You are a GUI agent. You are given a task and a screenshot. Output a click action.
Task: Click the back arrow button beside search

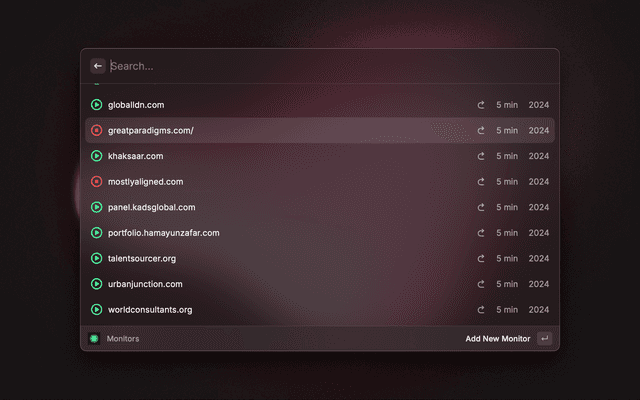click(x=98, y=66)
